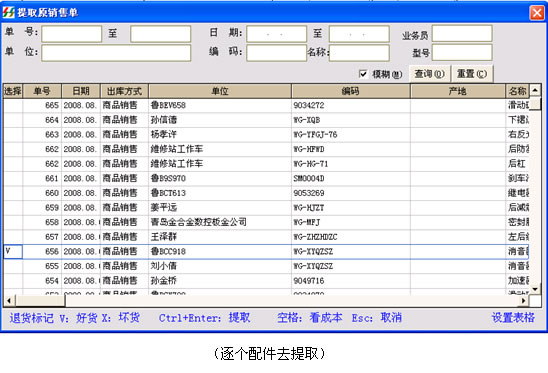
Task: Click code WG-MFWD cell
Action: click(x=351, y=149)
